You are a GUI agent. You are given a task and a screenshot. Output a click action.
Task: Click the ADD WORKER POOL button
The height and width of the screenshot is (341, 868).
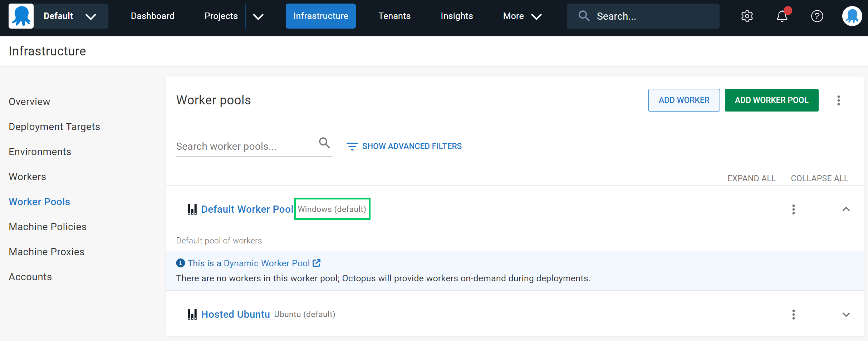(771, 100)
